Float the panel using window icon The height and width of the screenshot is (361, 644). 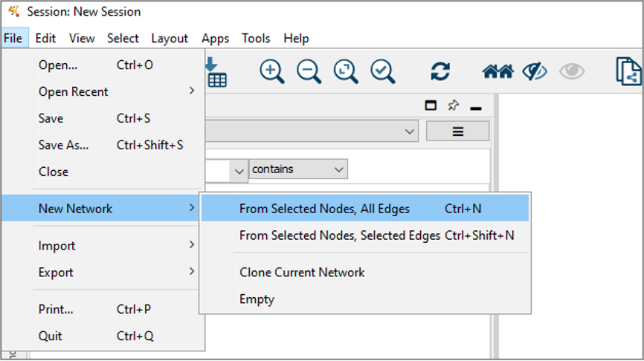click(x=431, y=105)
